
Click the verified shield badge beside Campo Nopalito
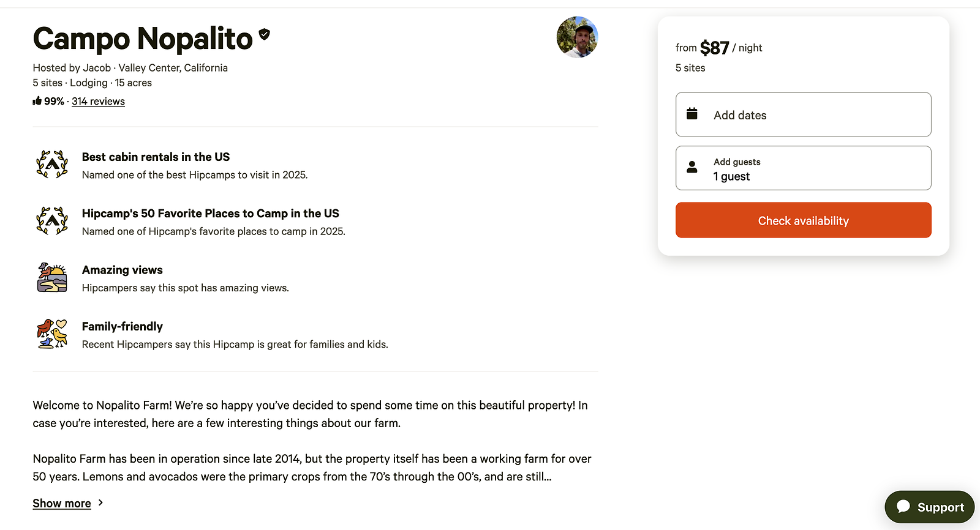265,34
